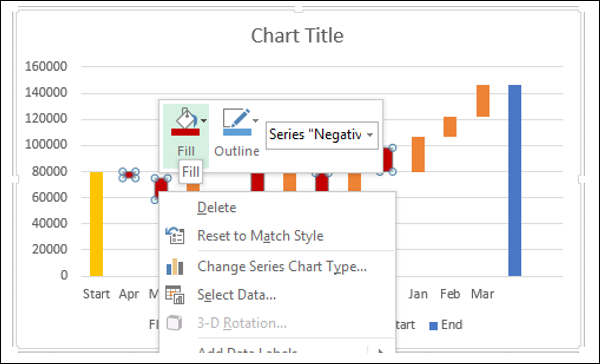The image size is (600, 364).
Task: Select the tall blue End bar
Action: click(515, 180)
